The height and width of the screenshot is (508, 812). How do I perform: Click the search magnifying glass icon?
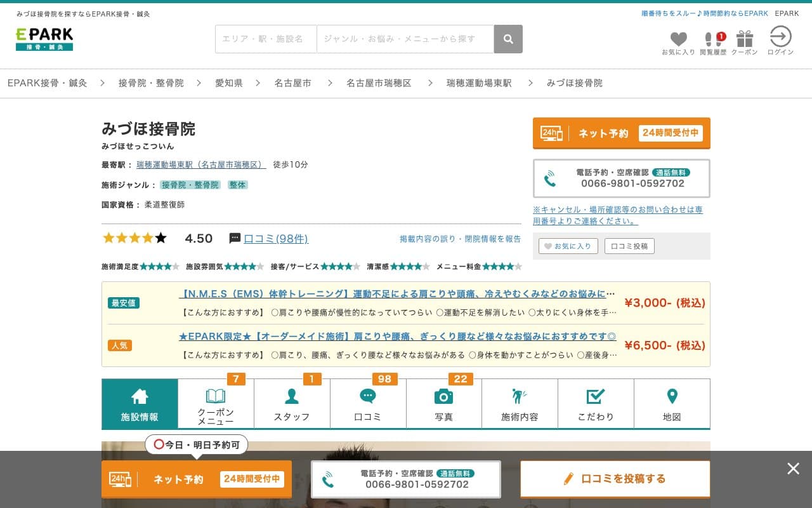[508, 39]
